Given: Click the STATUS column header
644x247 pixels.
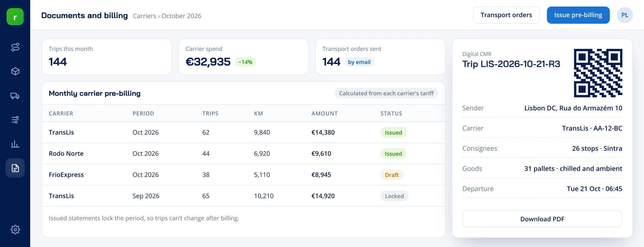Looking at the screenshot, I should (391, 114).
